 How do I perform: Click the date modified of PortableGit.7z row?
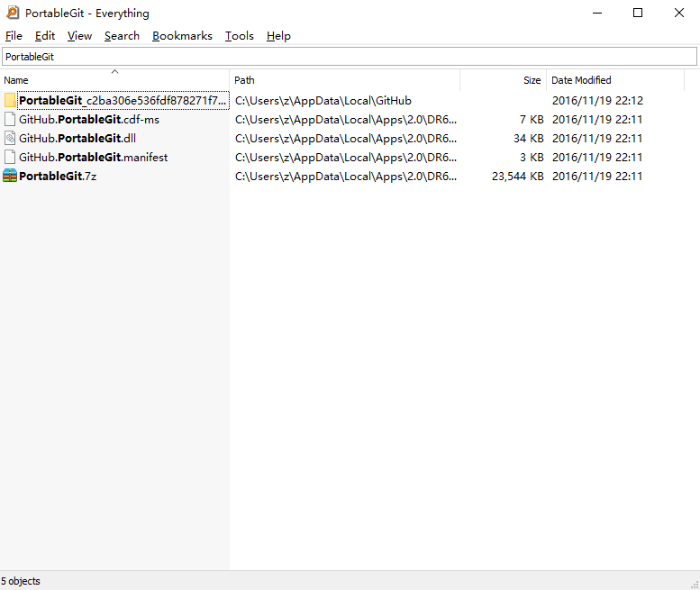click(x=597, y=177)
